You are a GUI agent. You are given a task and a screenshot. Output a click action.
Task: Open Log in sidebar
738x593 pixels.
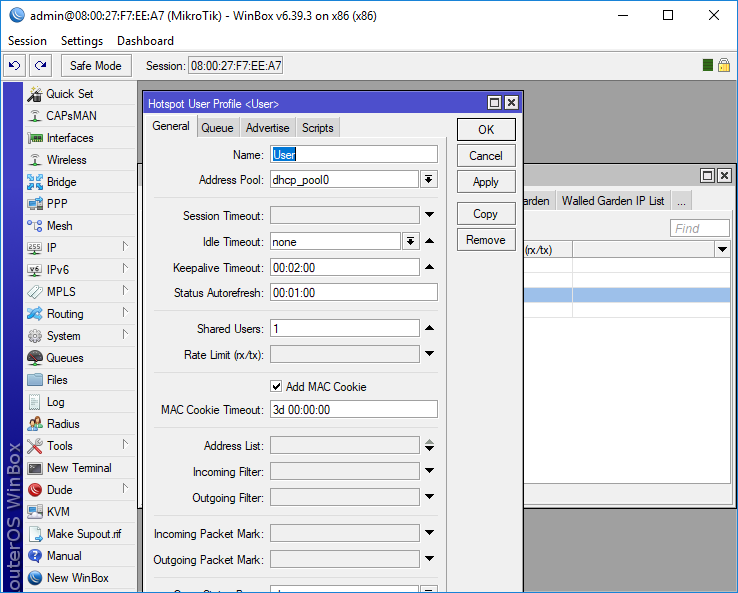(x=80, y=402)
